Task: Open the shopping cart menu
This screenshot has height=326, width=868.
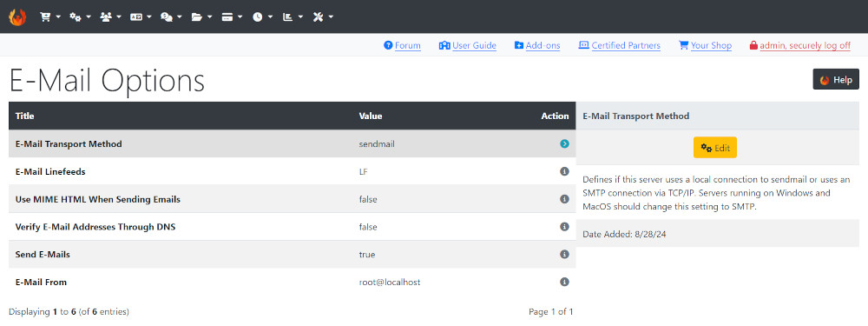Action: coord(49,17)
